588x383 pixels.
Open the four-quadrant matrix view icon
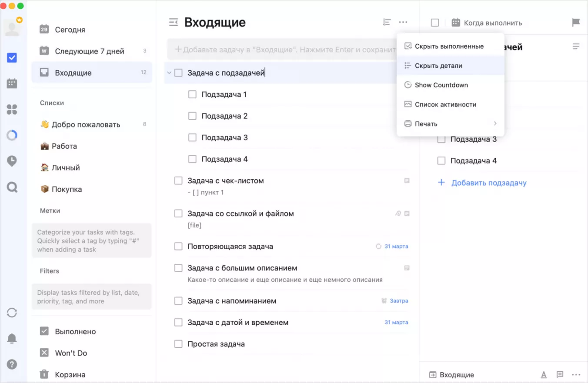pyautogui.click(x=12, y=110)
